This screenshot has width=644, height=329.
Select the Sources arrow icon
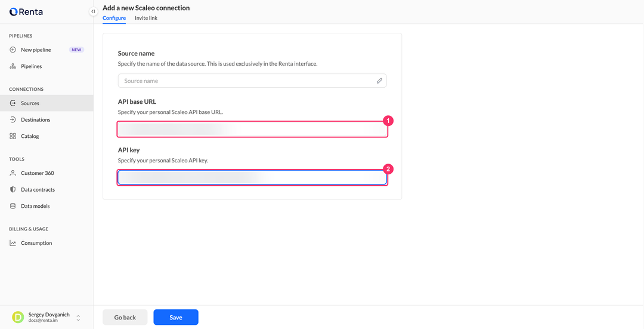(x=13, y=103)
